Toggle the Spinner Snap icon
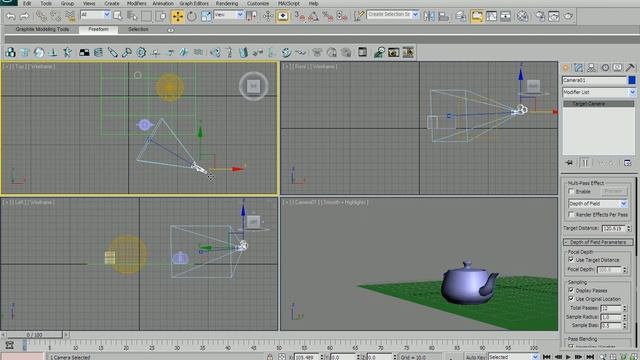This screenshot has height=360, width=640. tap(342, 16)
